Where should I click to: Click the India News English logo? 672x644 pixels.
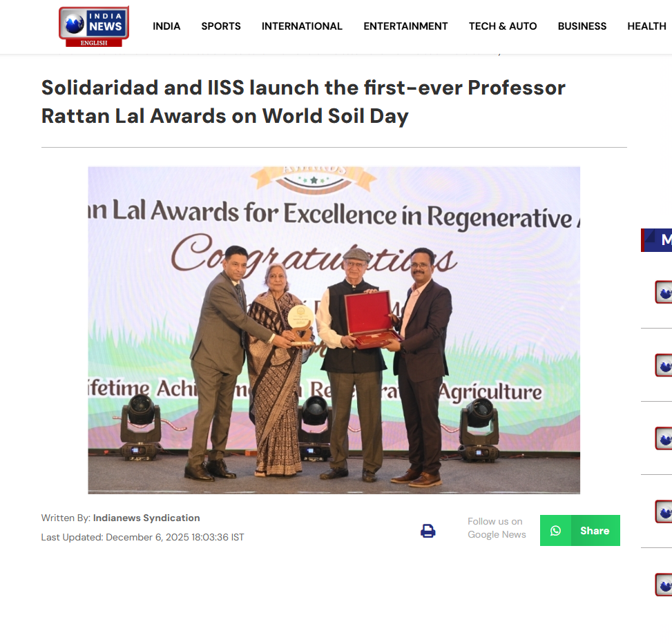[x=93, y=26]
